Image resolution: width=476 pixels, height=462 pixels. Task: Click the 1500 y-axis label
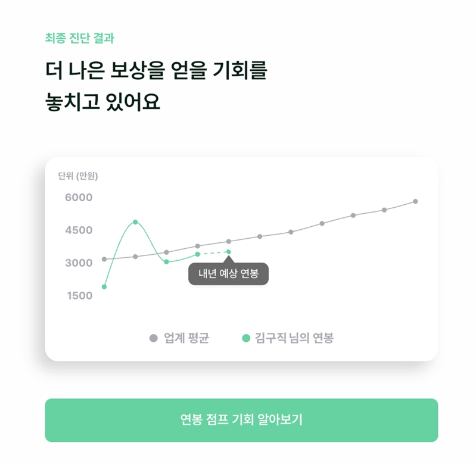[79, 296]
